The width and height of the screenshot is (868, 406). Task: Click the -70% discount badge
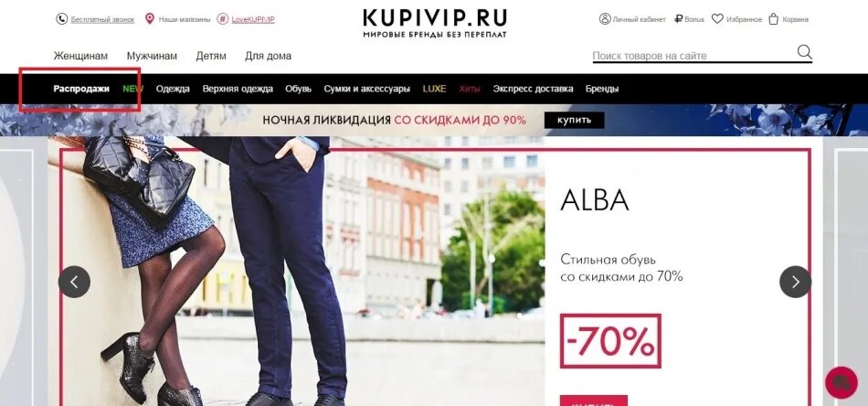(x=610, y=341)
